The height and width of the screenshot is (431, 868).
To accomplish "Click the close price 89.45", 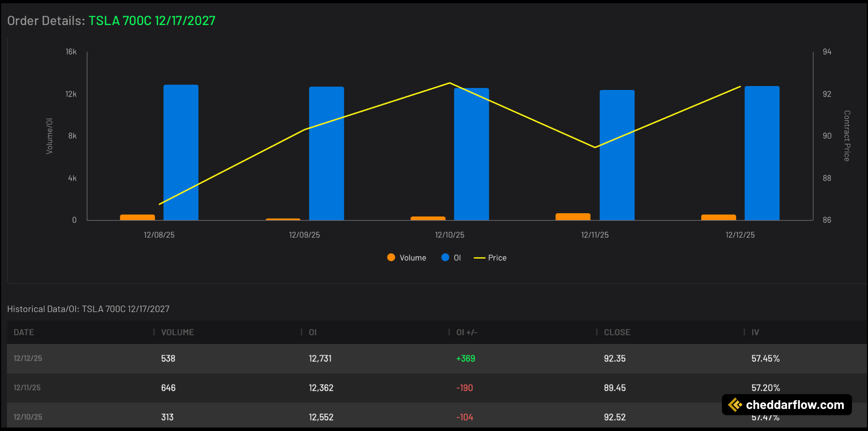I will pos(614,388).
